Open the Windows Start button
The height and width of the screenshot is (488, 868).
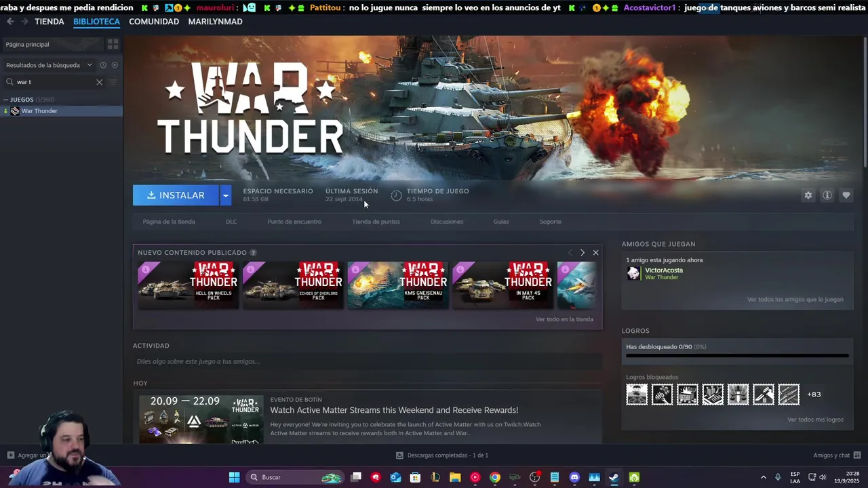coord(234,477)
